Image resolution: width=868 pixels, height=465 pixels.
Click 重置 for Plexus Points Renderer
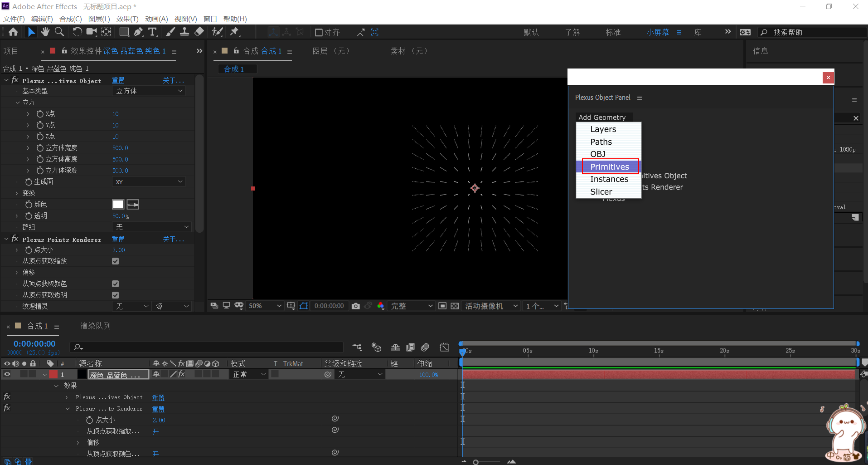click(118, 239)
